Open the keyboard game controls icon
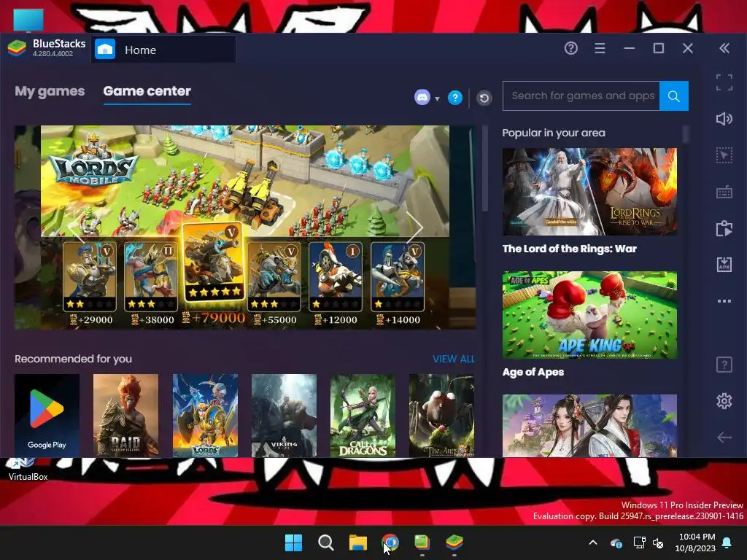 pyautogui.click(x=724, y=192)
